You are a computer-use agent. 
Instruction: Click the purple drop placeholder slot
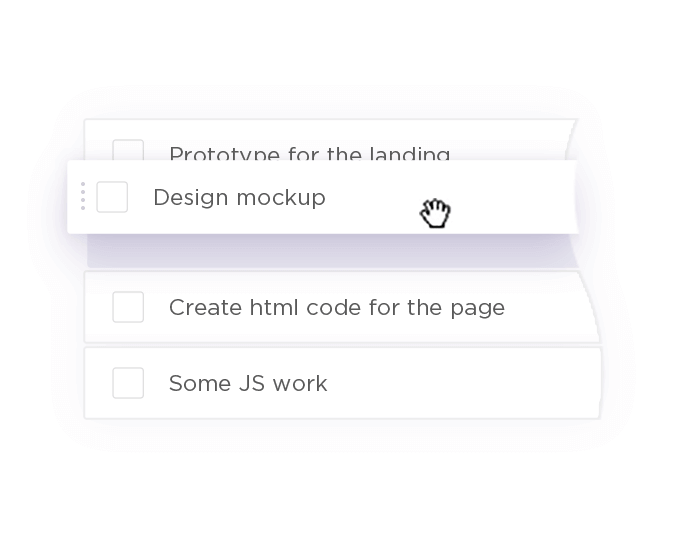[330, 251]
